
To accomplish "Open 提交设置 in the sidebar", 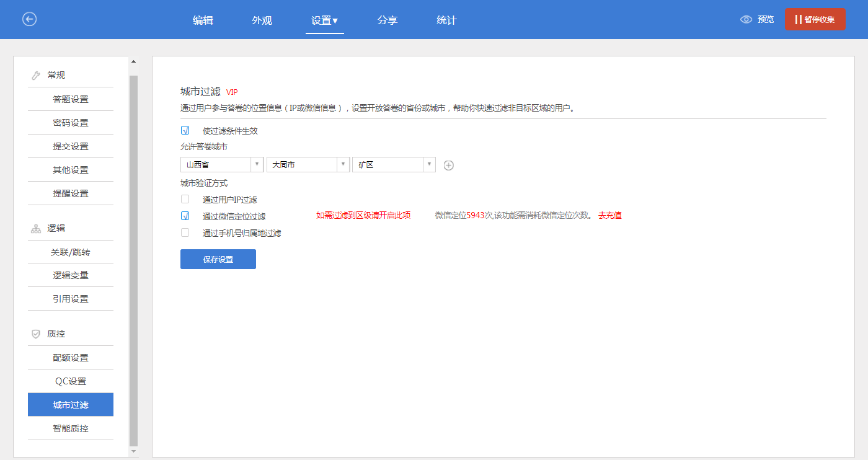I will click(x=71, y=146).
